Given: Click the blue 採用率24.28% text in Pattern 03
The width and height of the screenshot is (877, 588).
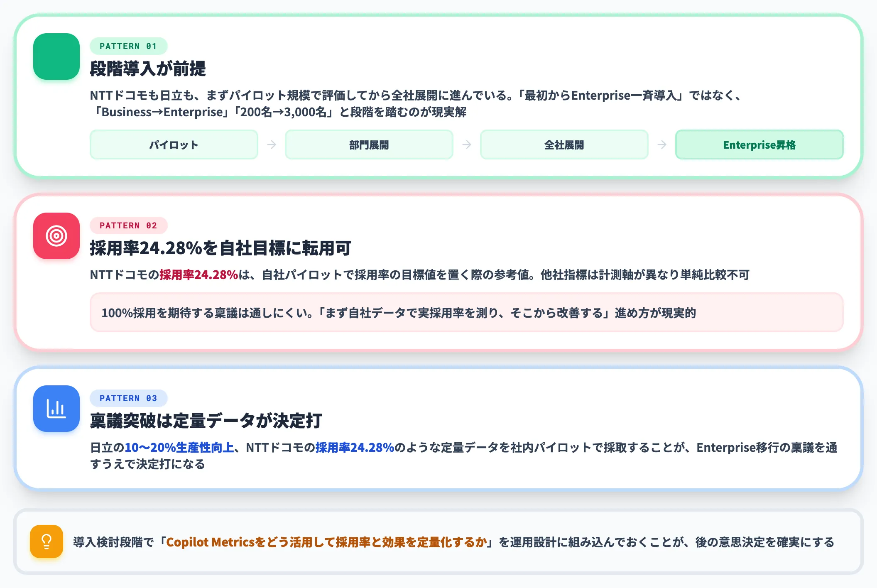Looking at the screenshot, I should [x=355, y=448].
